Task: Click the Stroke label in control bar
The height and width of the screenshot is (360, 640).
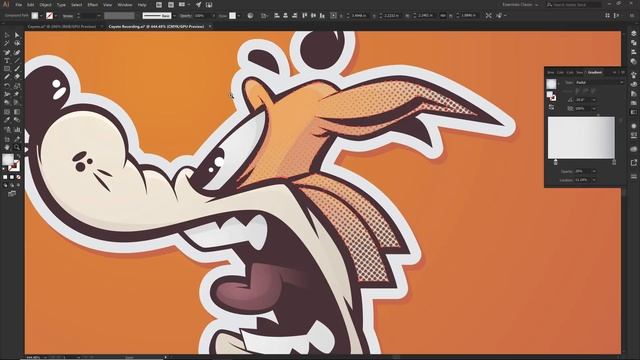Action: (x=68, y=16)
